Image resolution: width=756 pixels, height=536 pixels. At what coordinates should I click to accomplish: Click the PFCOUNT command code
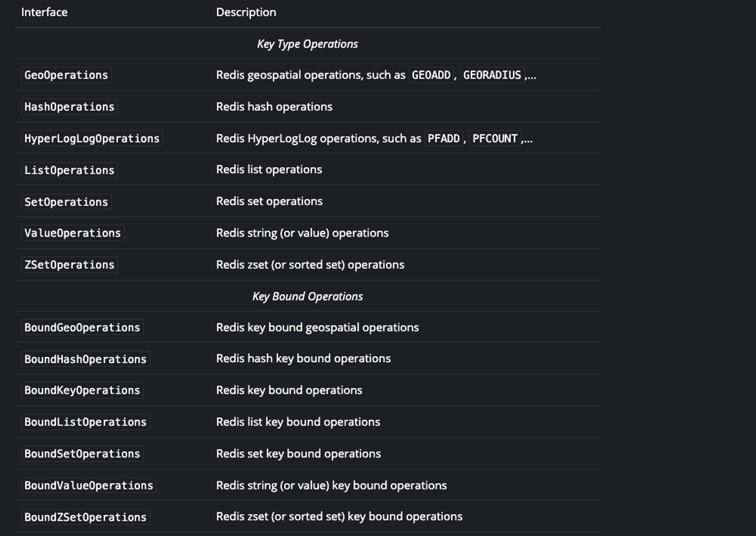[495, 138]
